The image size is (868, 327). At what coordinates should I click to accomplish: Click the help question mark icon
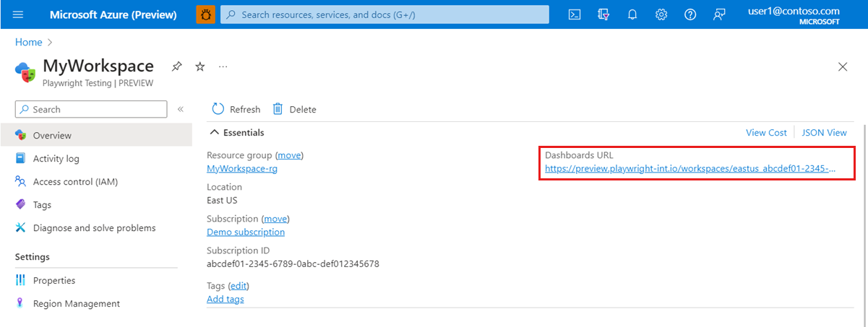pyautogui.click(x=690, y=14)
